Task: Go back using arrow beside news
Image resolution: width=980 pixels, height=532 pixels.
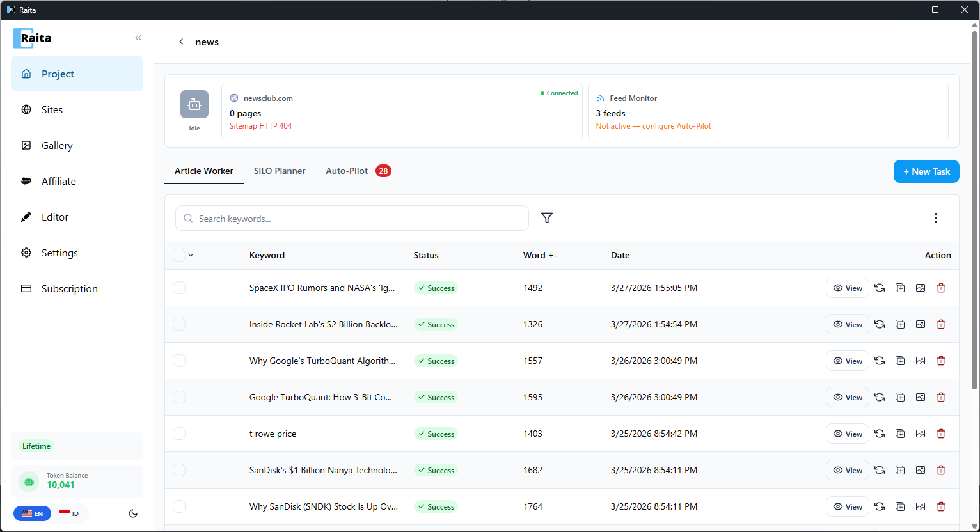Action: point(181,42)
